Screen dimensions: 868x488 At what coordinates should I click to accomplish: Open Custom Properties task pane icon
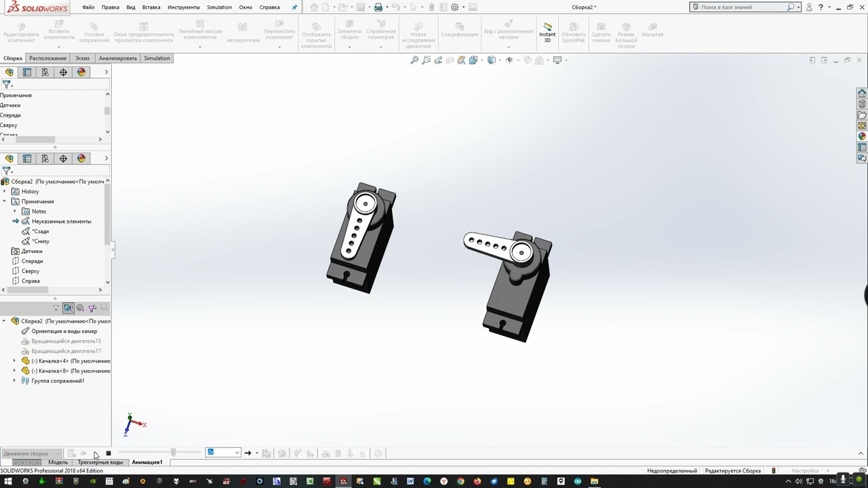[862, 147]
